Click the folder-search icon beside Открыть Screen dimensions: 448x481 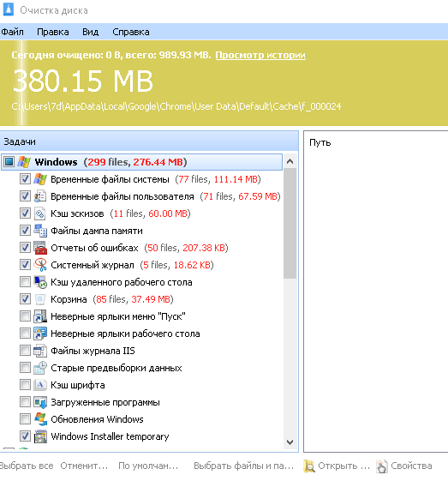309,466
